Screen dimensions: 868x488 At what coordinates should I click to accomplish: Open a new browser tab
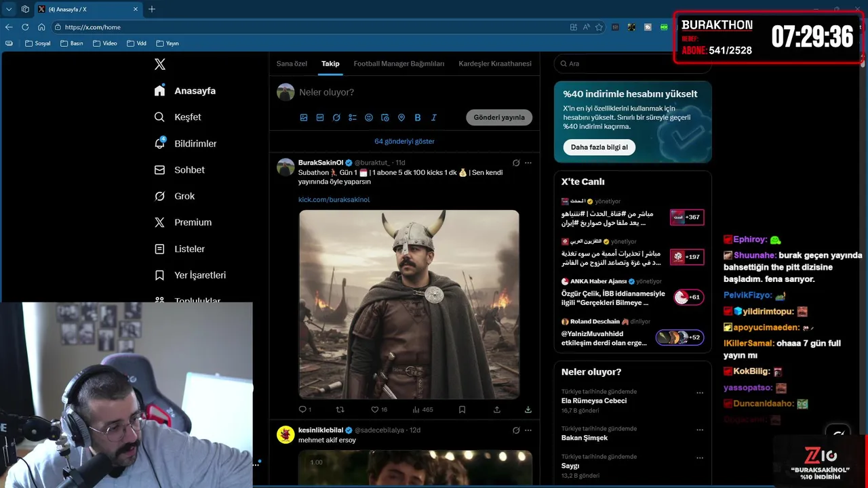pyautogui.click(x=152, y=9)
